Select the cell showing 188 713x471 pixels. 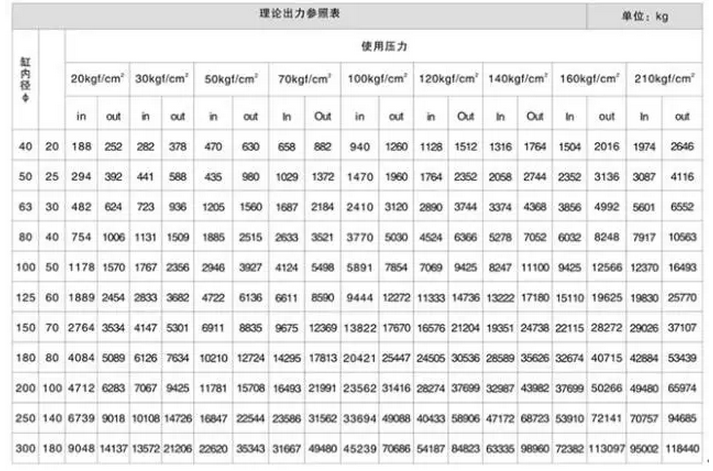click(x=81, y=147)
